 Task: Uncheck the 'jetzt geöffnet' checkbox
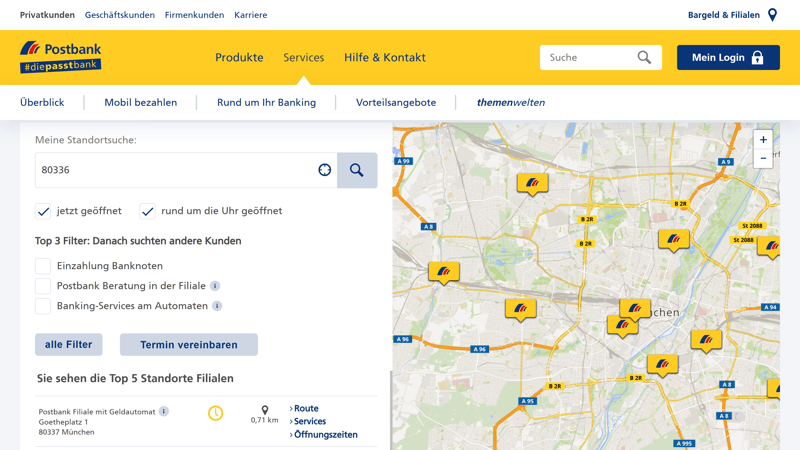tap(43, 211)
